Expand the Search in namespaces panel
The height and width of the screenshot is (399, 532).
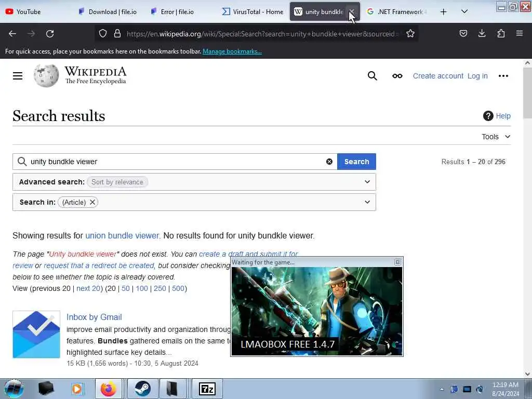tap(367, 202)
